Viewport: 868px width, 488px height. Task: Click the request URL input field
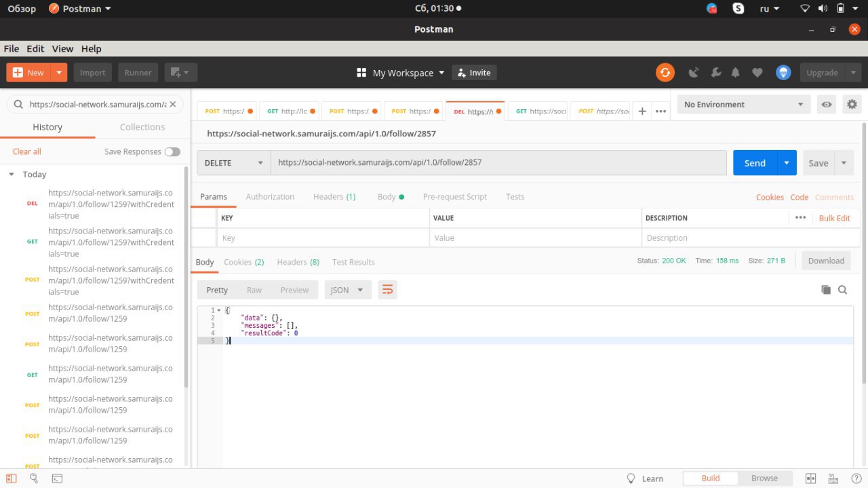[498, 163]
